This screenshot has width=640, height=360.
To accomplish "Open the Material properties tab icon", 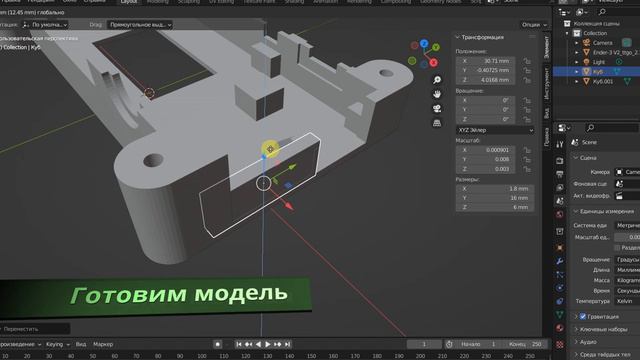I will pyautogui.click(x=560, y=328).
